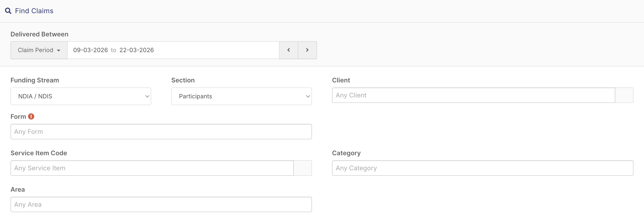
Task: Open the Section dropdown showing Participants
Action: pyautogui.click(x=241, y=96)
